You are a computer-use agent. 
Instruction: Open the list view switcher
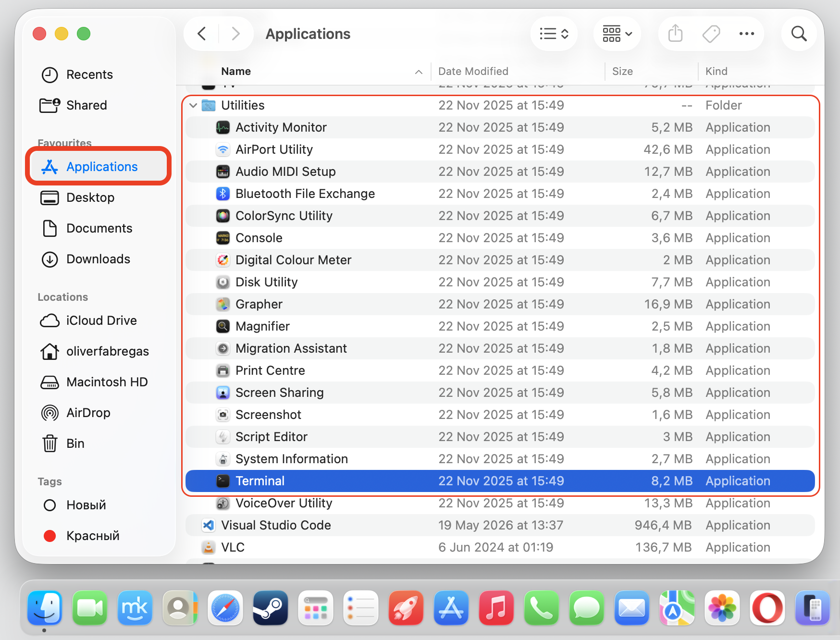(x=554, y=34)
